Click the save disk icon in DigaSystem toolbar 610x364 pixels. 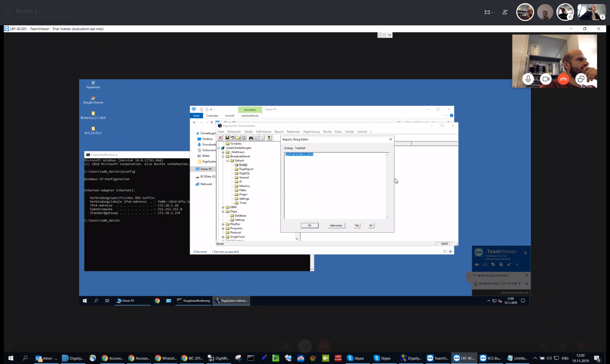[x=227, y=138]
